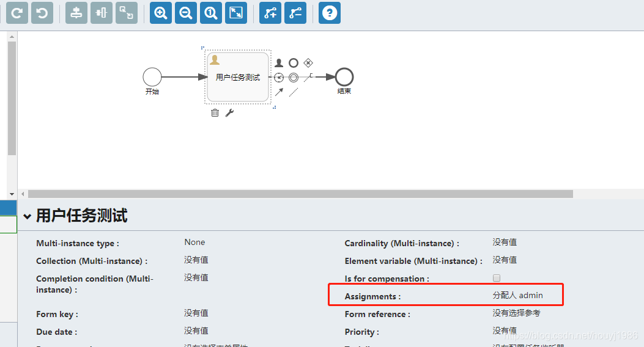Click the Completion condition value 没有值
This screenshot has height=347, width=644.
coord(196,277)
